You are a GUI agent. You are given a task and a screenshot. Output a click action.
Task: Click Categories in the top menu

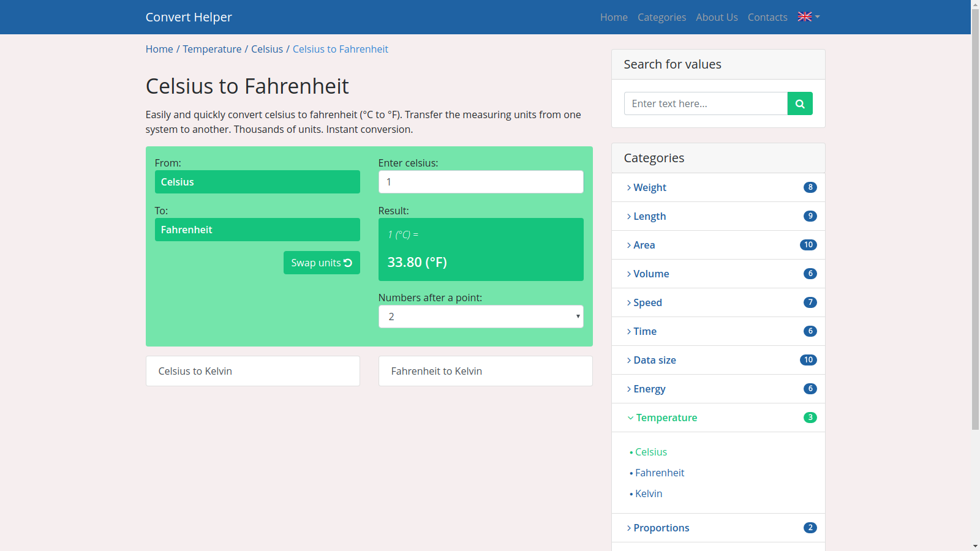pos(661,17)
